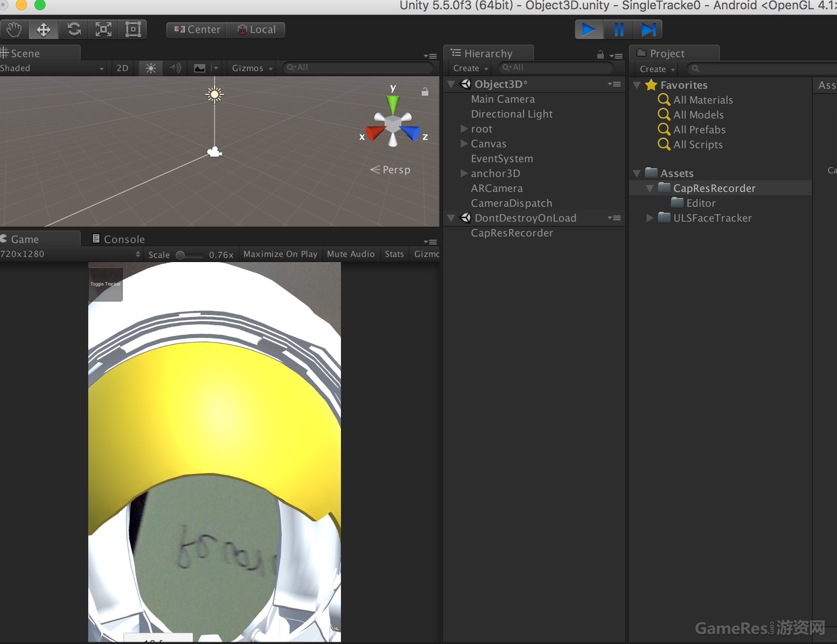Open the Shaded draw mode dropdown
The width and height of the screenshot is (837, 644).
click(52, 68)
